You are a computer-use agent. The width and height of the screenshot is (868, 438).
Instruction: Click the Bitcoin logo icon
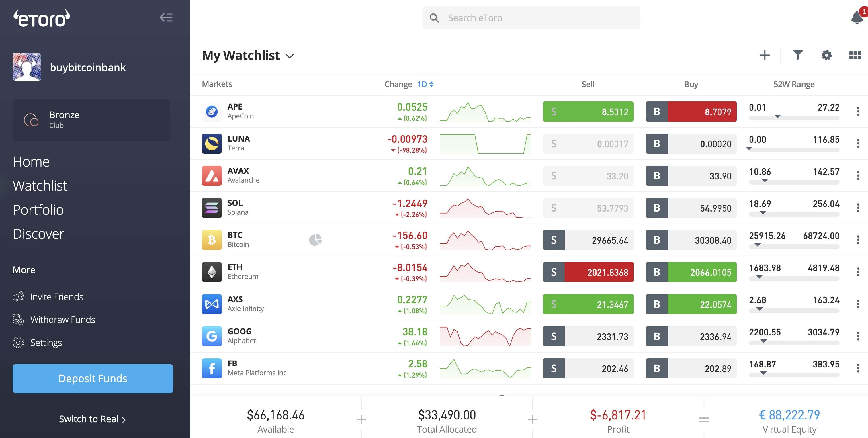coord(212,240)
